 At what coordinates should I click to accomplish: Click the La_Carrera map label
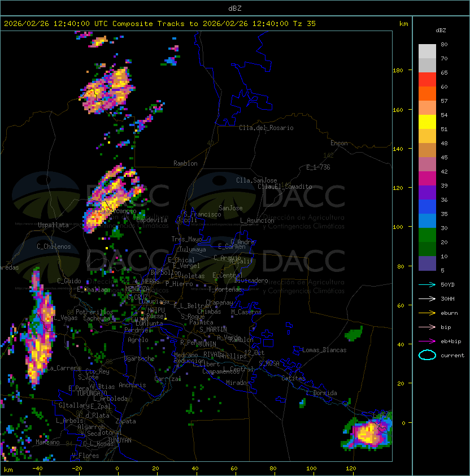pos(64,368)
